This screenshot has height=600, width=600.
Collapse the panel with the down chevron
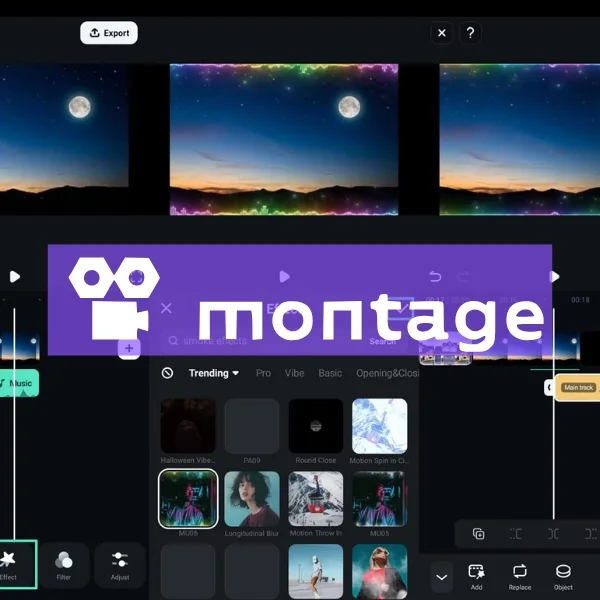click(x=442, y=576)
